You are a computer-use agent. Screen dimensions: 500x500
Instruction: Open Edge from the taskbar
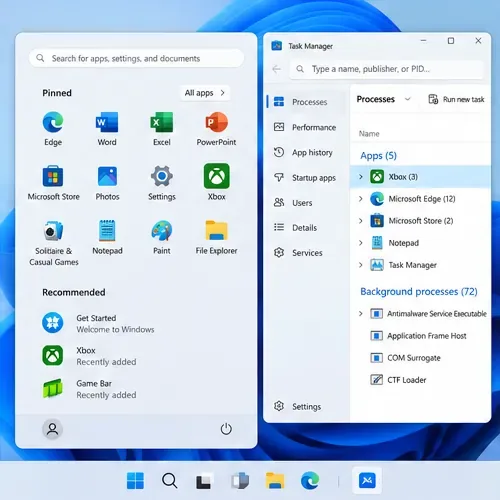point(310,481)
